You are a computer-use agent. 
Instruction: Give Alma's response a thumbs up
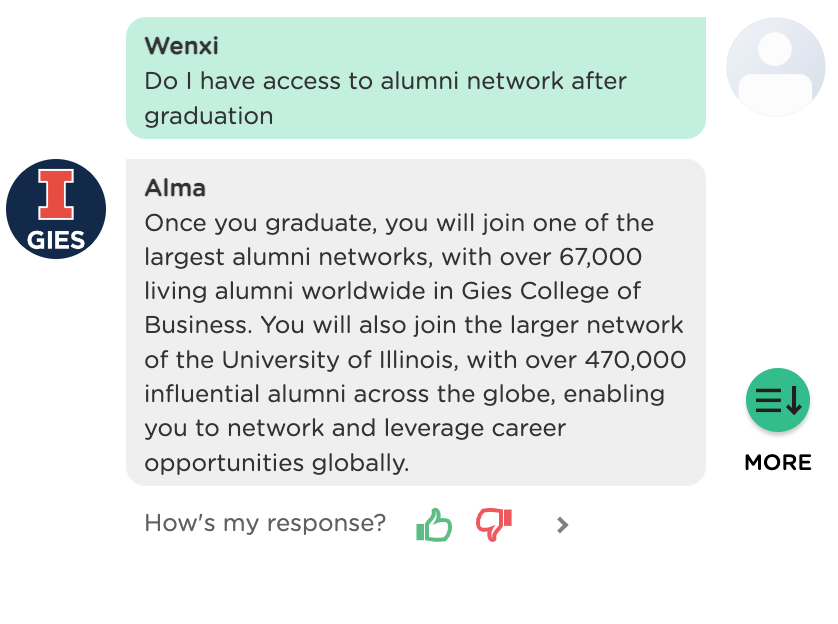tap(434, 525)
